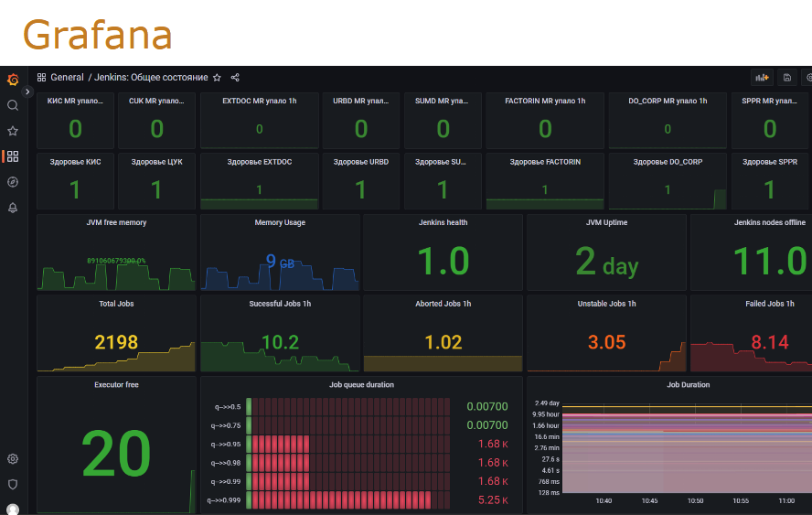
Task: Open the Starred dashboards sidebar icon
Action: [x=13, y=131]
